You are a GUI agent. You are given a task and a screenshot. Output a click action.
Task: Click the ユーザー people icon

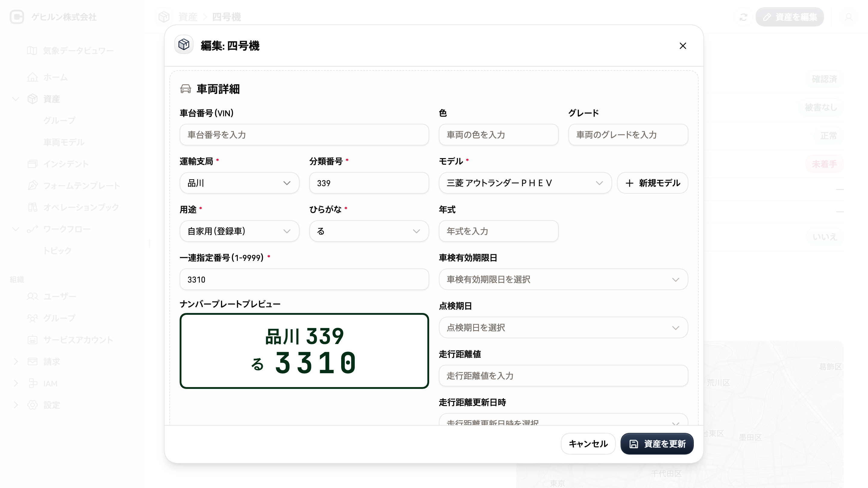[x=32, y=296]
